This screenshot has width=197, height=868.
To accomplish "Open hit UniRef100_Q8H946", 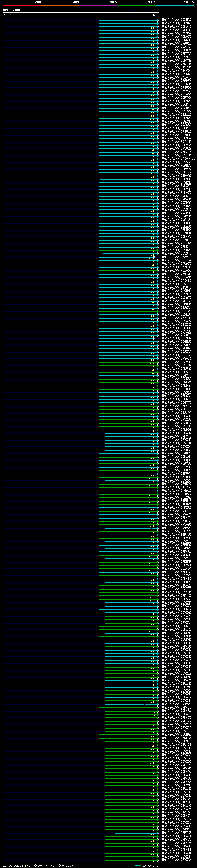I will click(177, 23).
